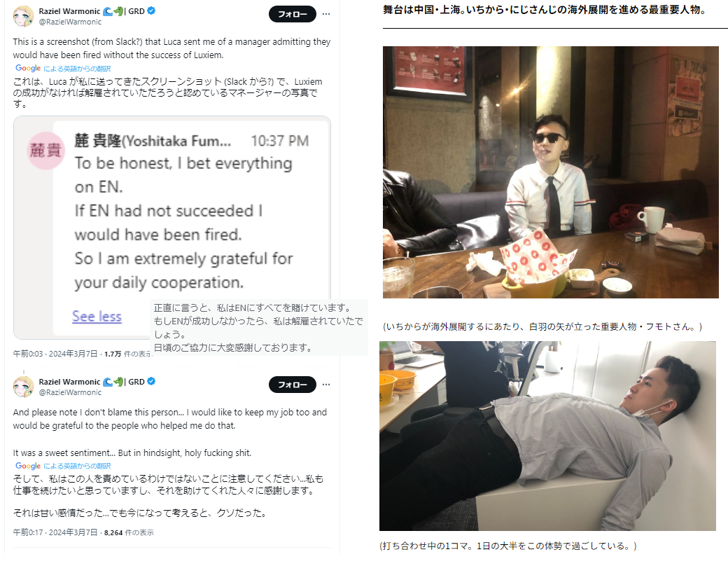Click the first tweet's フォロー follow button
This screenshot has width=728, height=566.
point(292,14)
